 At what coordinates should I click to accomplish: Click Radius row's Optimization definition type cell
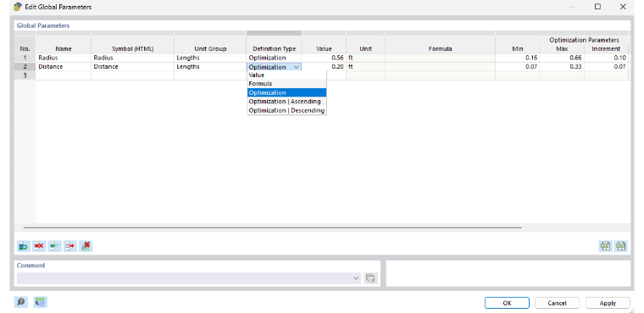[274, 58]
